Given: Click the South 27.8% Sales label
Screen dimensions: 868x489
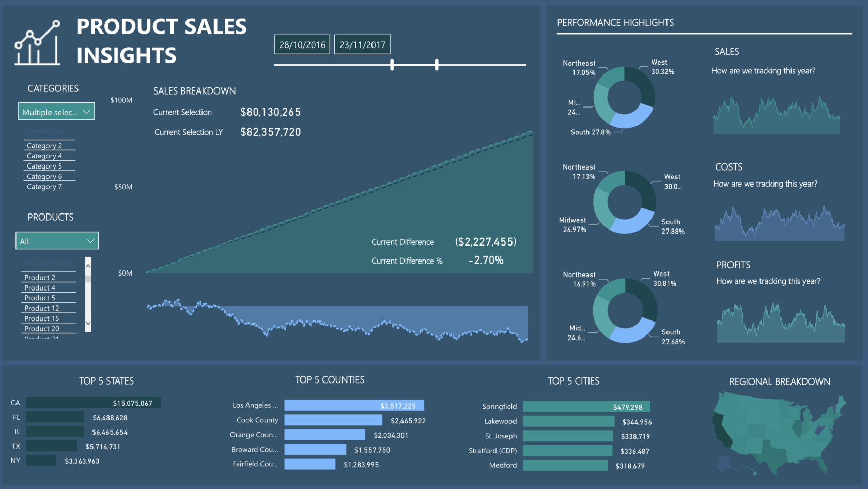Looking at the screenshot, I should pyautogui.click(x=591, y=132).
